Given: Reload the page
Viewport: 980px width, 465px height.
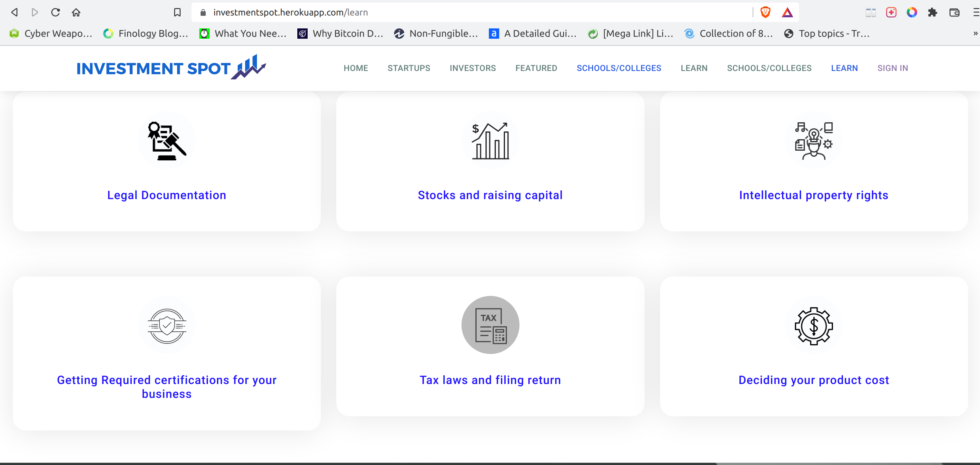Looking at the screenshot, I should pos(55,13).
